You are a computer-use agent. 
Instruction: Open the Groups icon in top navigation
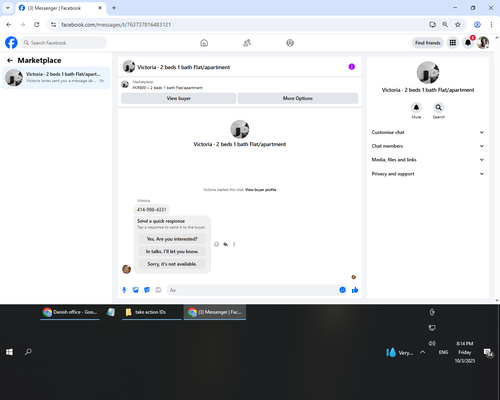click(290, 43)
